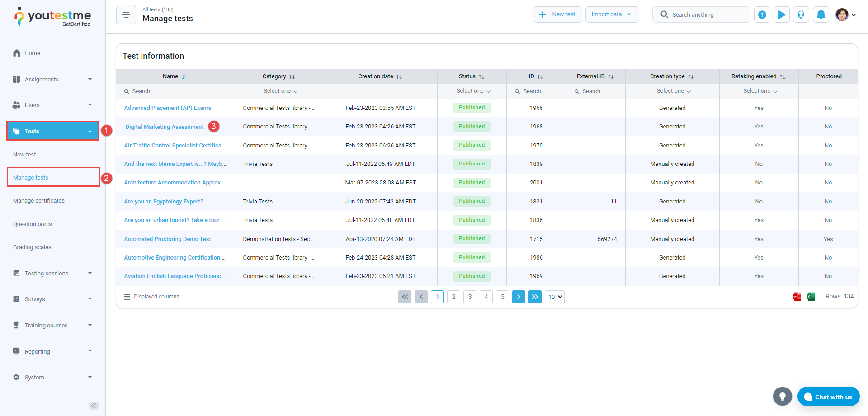Expand the Import data dropdown
Screen dimensions: 868x416
tap(612, 14)
